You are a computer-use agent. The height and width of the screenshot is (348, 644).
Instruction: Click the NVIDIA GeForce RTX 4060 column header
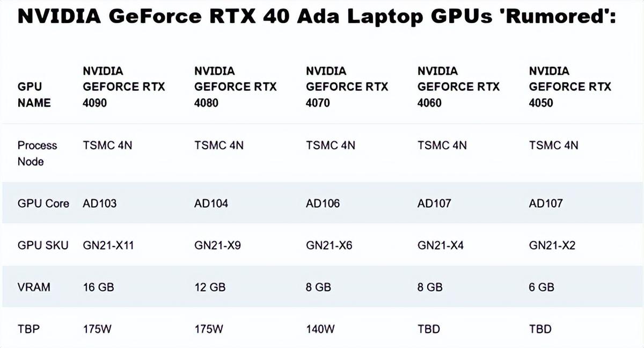click(458, 86)
